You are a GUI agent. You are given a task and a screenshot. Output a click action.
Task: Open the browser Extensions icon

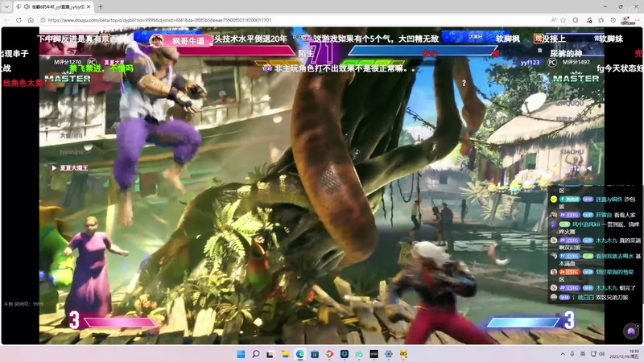[x=576, y=19]
